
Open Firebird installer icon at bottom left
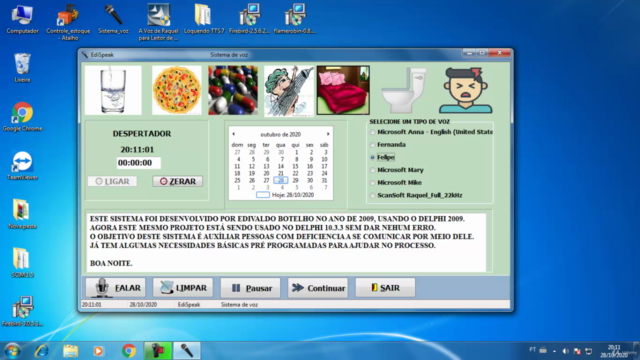tap(22, 311)
